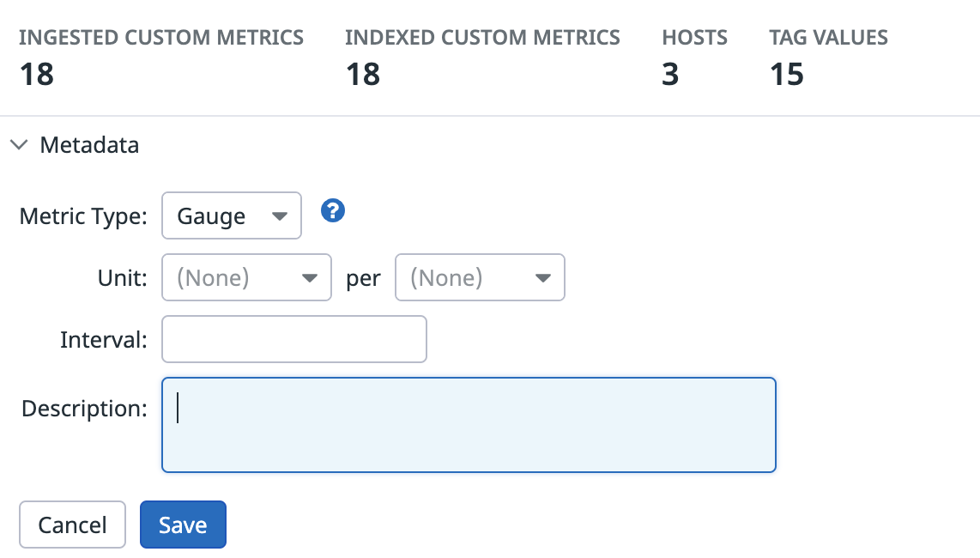The width and height of the screenshot is (980, 558).
Task: Click the Metric Type help question-mark icon
Action: click(332, 211)
